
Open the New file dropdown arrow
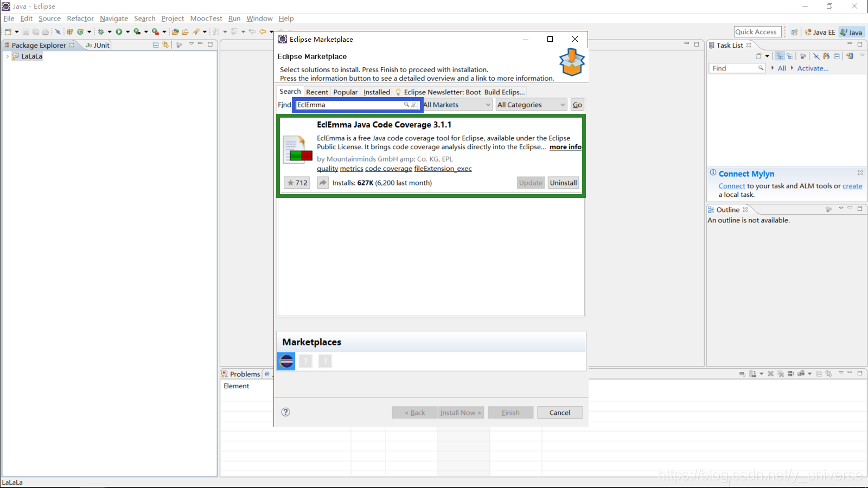pos(17,32)
